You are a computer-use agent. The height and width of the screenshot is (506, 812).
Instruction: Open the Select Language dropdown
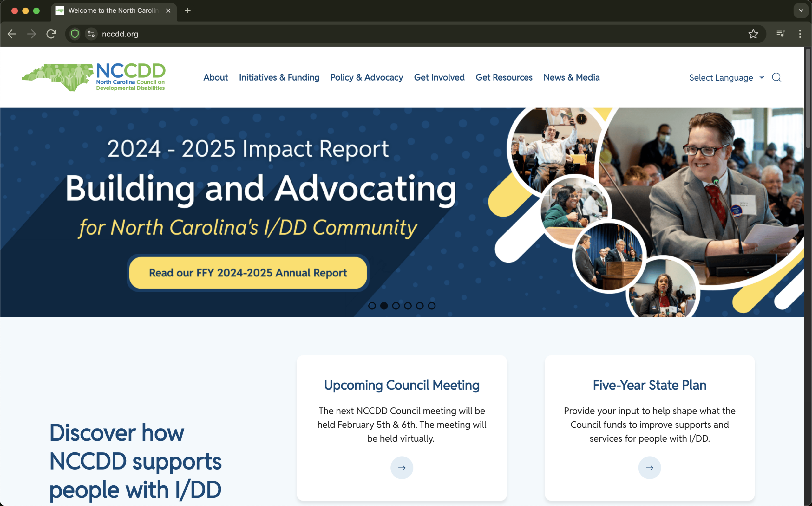pyautogui.click(x=726, y=78)
